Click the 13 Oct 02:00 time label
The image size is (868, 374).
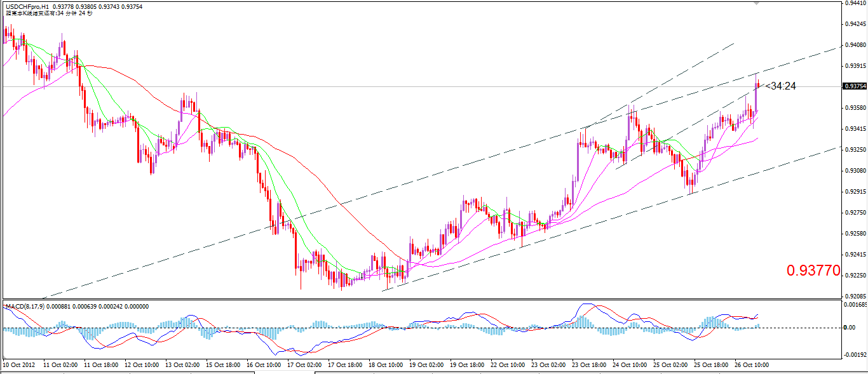pyautogui.click(x=182, y=365)
